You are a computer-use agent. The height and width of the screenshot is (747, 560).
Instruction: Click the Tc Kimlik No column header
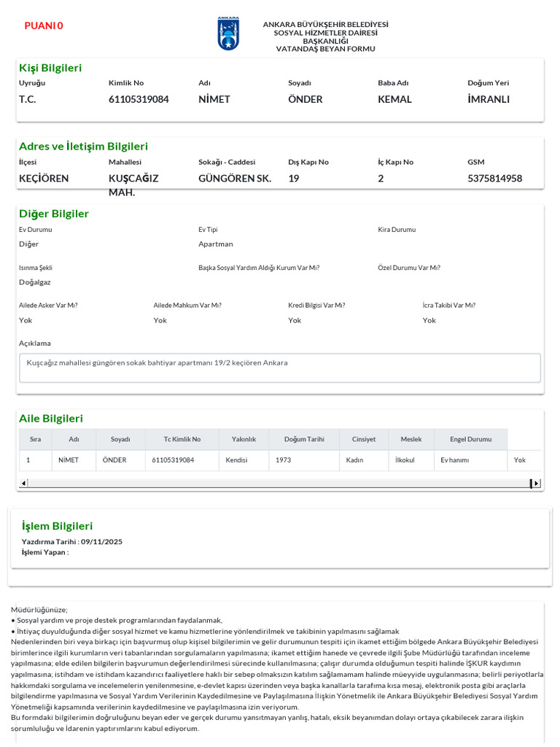pyautogui.click(x=182, y=439)
